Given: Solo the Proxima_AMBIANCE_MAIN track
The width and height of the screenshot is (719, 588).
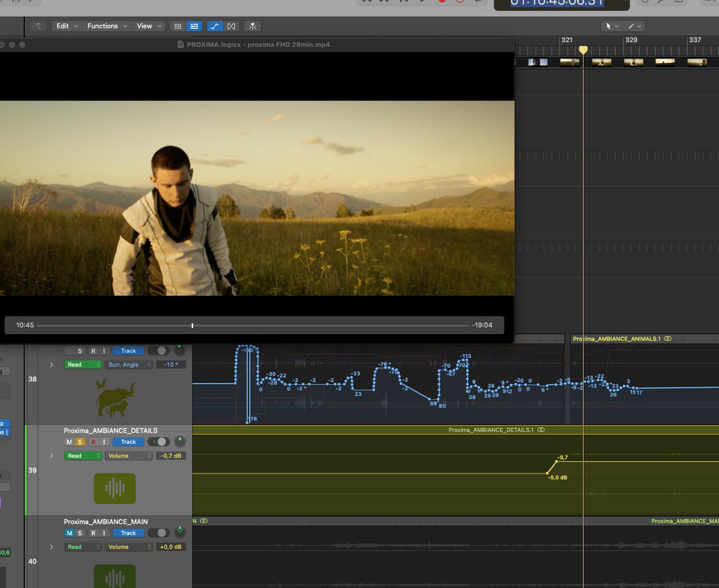Looking at the screenshot, I should pos(80,533).
